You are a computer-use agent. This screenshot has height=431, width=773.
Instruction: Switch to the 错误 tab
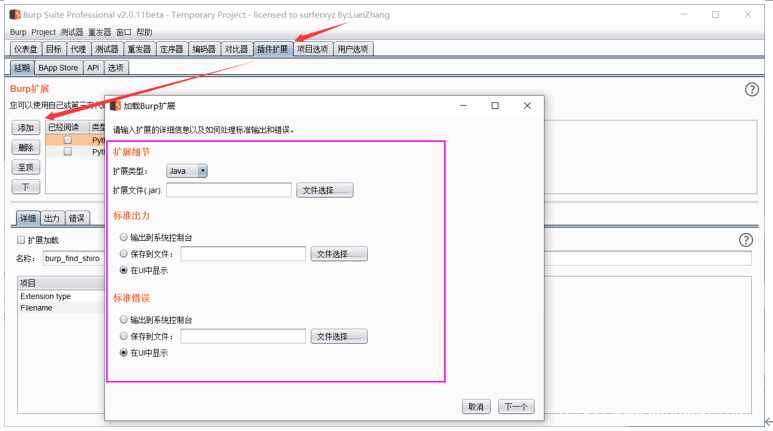click(x=76, y=218)
